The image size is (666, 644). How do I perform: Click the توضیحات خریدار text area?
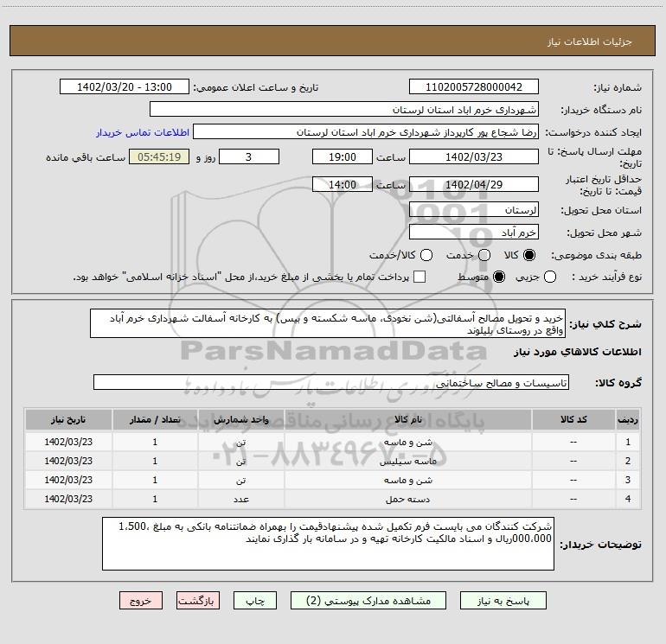[328, 544]
